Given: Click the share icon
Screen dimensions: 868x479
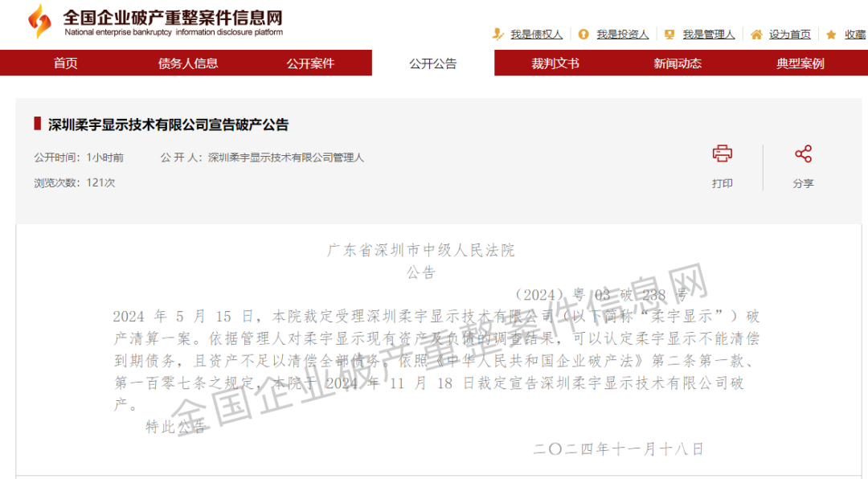Looking at the screenshot, I should tap(803, 154).
